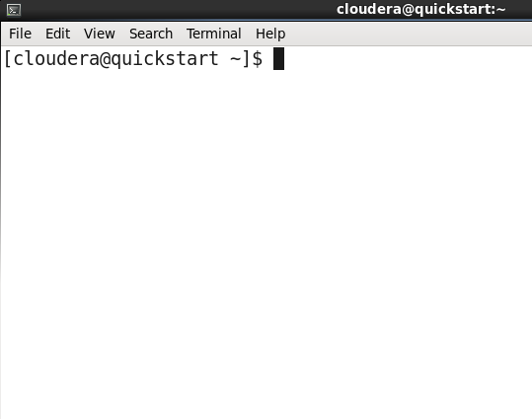Click the terminal window icon in title bar
532x419 pixels.
(x=14, y=10)
